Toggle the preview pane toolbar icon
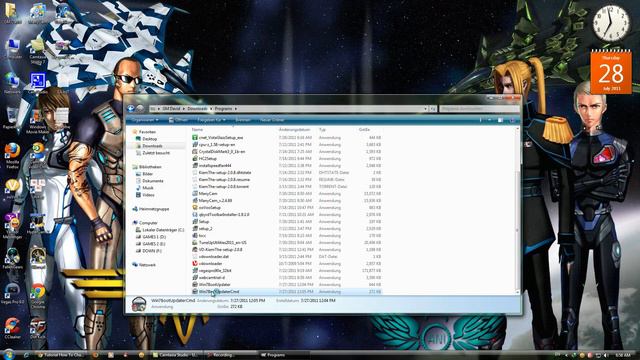This screenshot has height=360, width=640. [500, 120]
